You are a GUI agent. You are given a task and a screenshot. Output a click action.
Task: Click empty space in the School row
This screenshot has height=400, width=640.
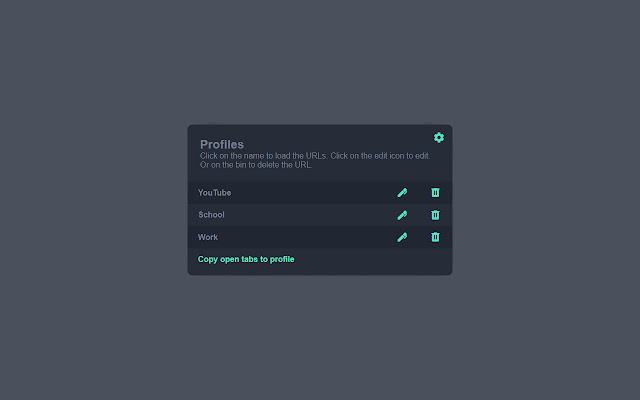pos(310,215)
